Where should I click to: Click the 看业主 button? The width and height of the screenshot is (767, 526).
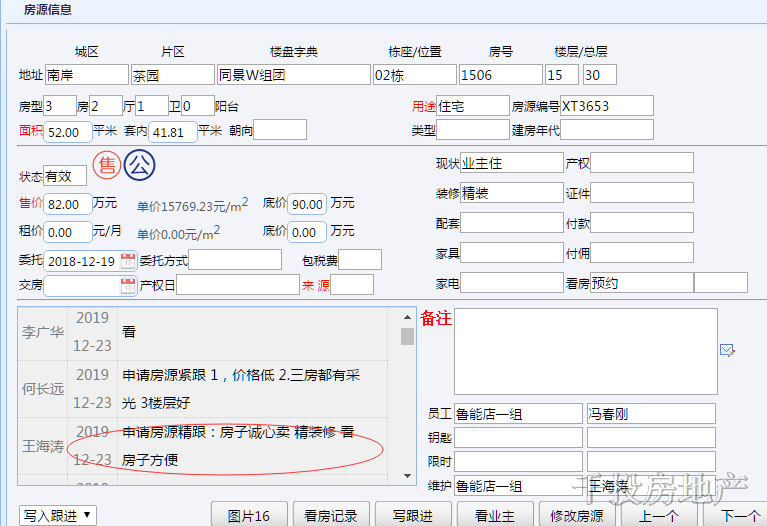coord(495,516)
